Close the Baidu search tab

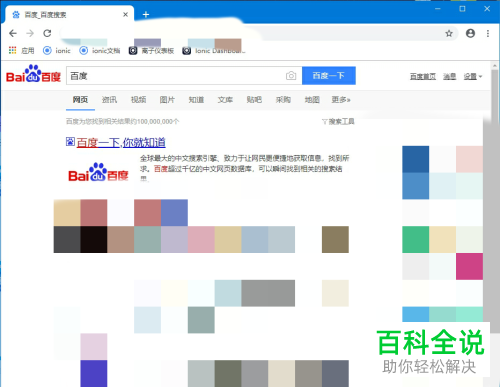[125, 15]
